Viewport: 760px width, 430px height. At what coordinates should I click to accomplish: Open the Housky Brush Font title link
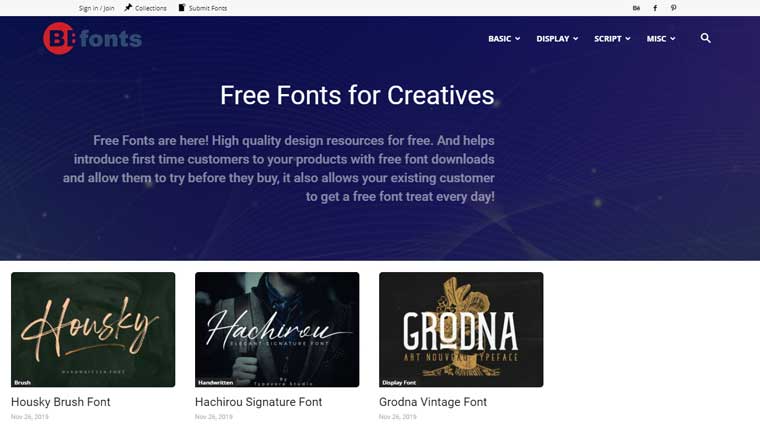click(61, 402)
